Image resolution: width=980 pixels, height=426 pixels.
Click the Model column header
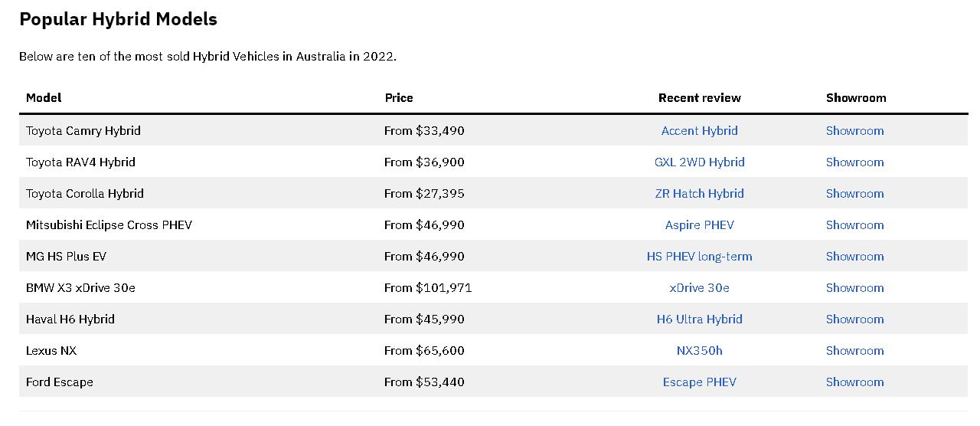44,97
